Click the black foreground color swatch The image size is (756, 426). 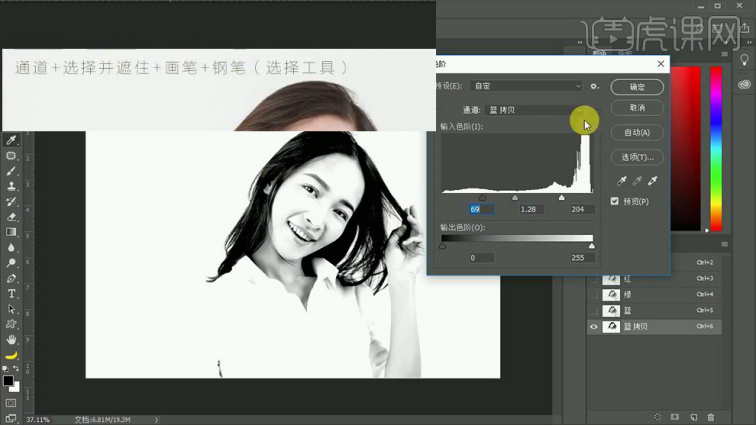click(x=8, y=381)
